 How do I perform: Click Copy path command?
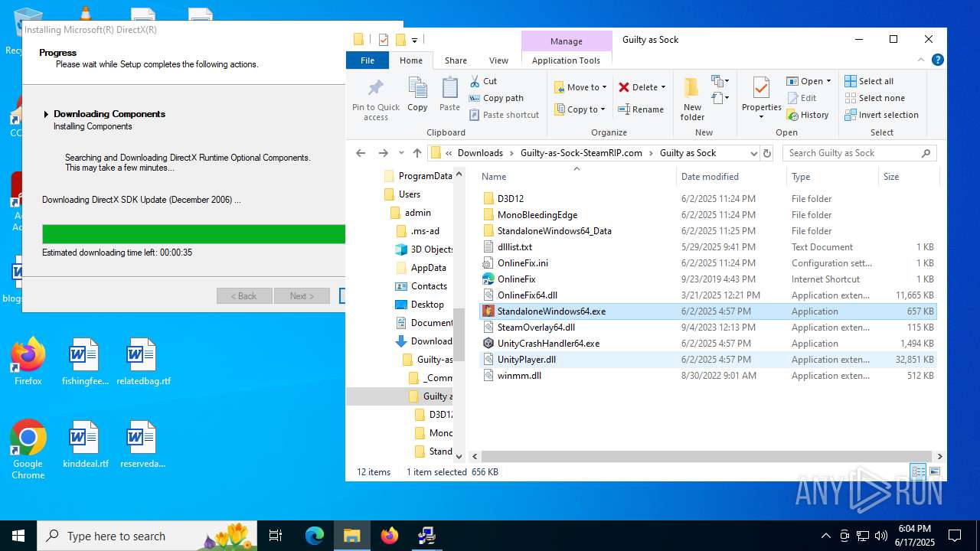pos(496,98)
